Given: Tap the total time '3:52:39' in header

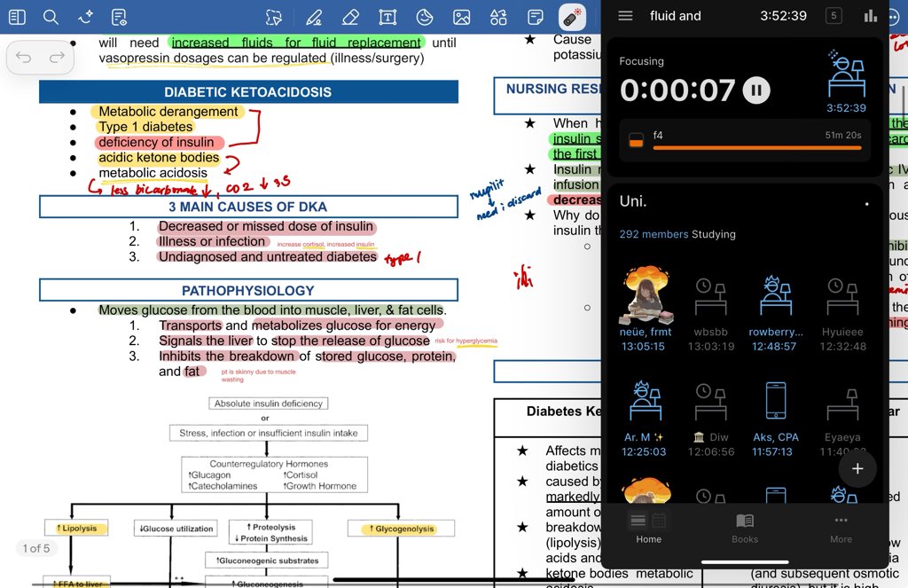Looking at the screenshot, I should pyautogui.click(x=783, y=16).
